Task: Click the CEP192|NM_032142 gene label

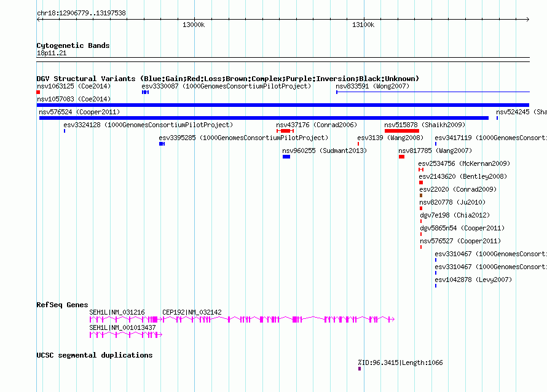Action: [x=192, y=312]
